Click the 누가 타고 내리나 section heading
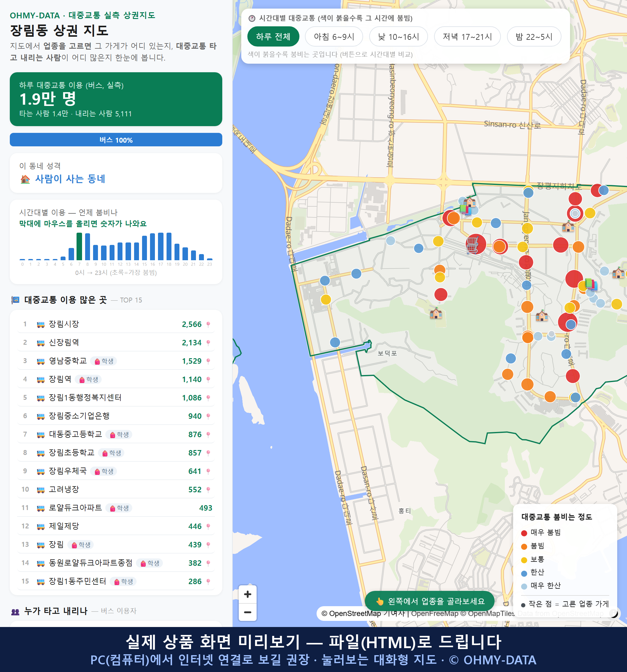 point(56,611)
